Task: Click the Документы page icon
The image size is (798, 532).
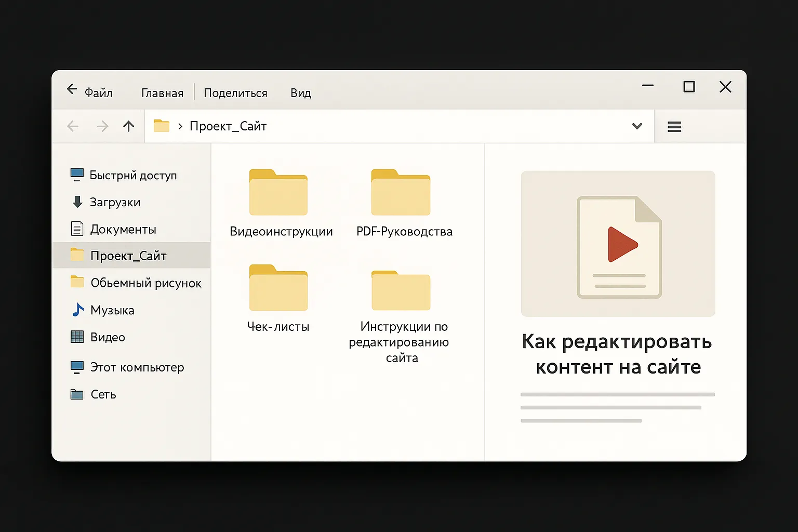Action: point(77,229)
